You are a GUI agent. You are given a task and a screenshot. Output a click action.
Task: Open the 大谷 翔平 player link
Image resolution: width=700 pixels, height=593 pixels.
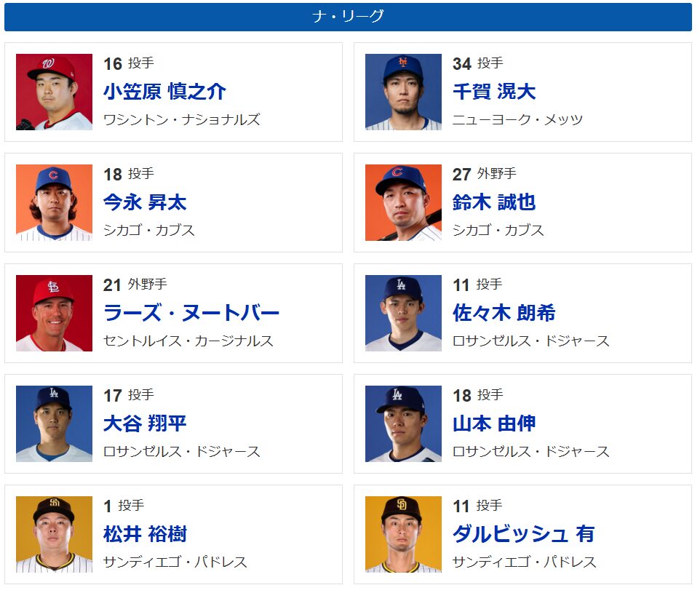coord(145,423)
